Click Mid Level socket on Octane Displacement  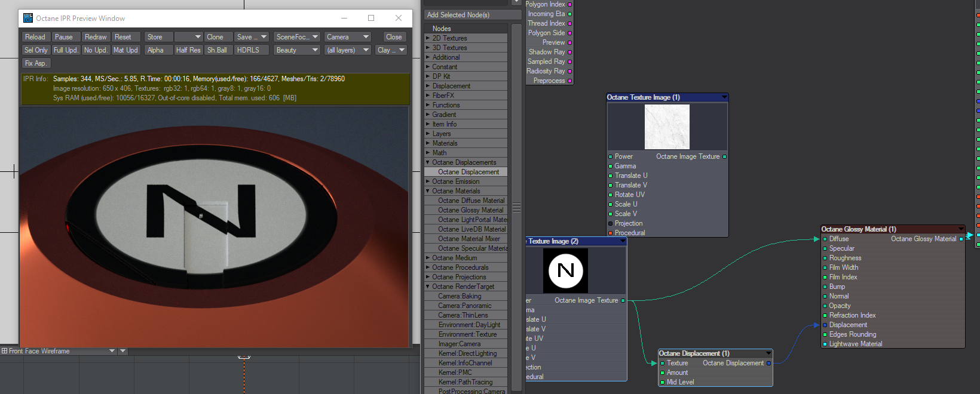663,382
